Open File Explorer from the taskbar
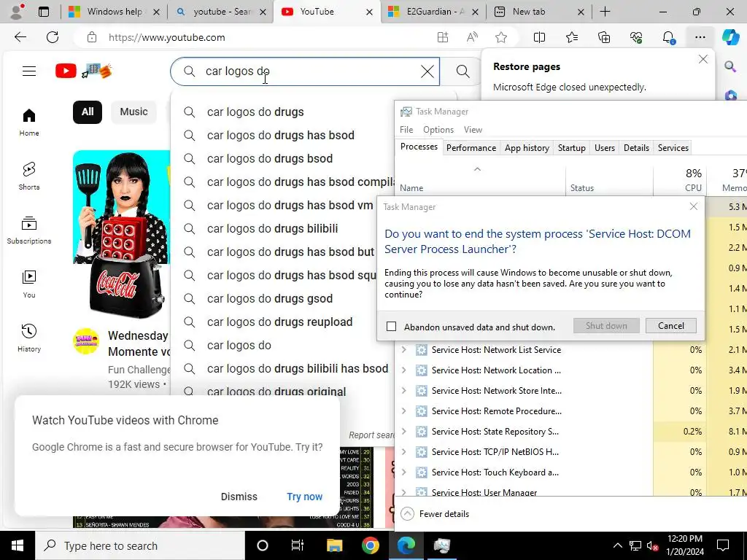Viewport: 747px width, 560px height. coord(334,545)
